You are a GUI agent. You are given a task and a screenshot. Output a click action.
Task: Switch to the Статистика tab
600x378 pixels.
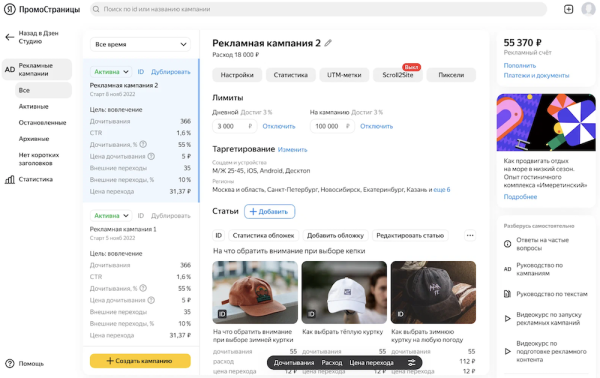click(x=290, y=75)
